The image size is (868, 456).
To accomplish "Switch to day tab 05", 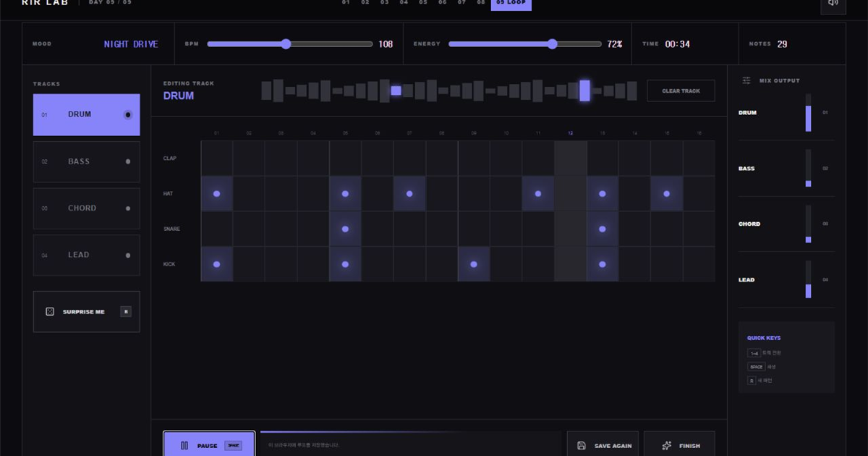I will [423, 3].
